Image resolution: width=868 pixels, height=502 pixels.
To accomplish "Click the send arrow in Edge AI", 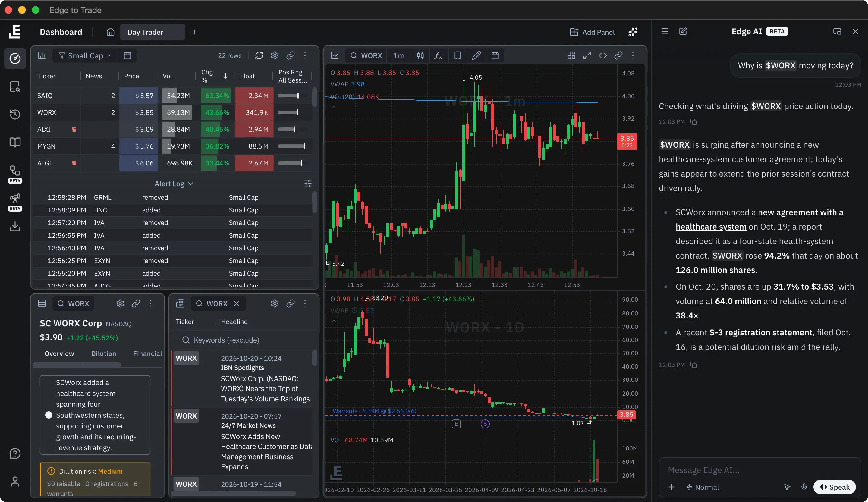I will (x=787, y=487).
